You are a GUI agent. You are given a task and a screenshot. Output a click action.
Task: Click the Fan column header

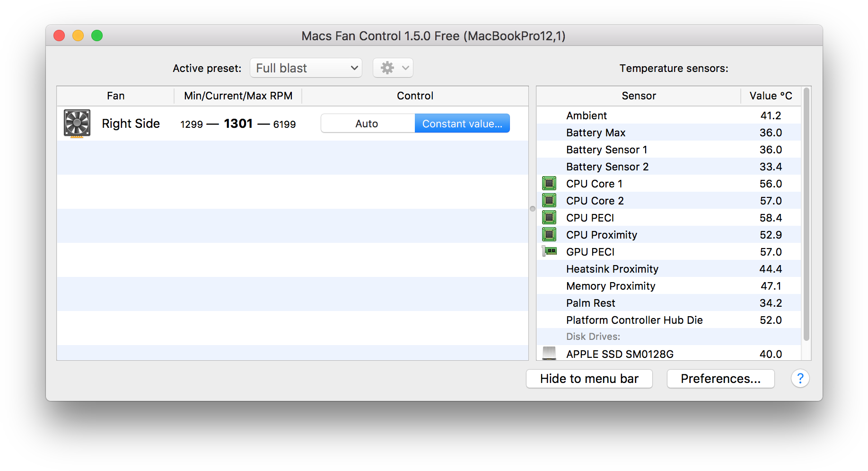click(x=115, y=96)
